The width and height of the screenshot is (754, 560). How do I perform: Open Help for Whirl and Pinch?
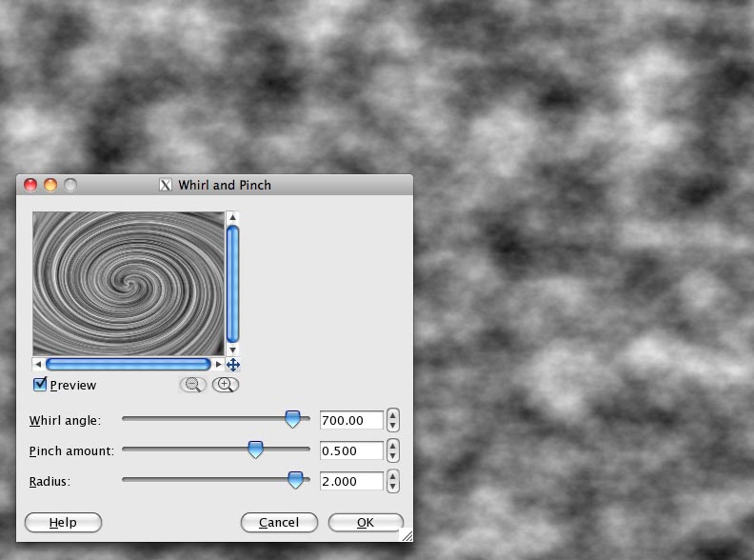(63, 523)
